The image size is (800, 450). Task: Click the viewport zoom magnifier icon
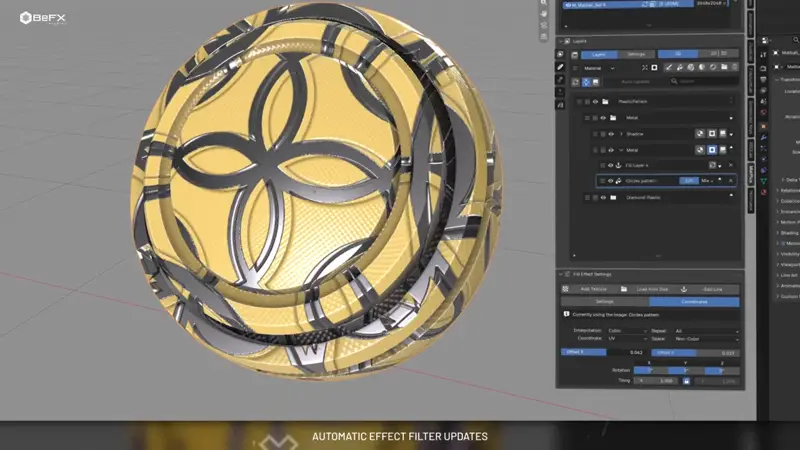point(544,3)
